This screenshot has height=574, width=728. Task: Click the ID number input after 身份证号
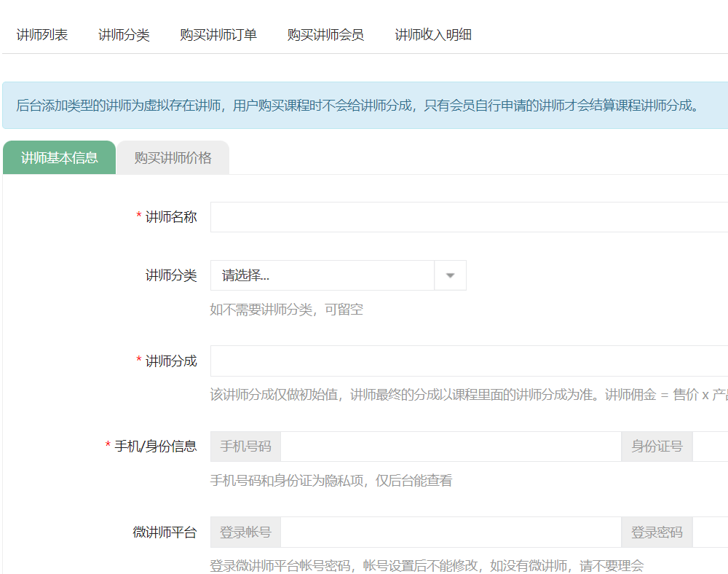(x=711, y=447)
